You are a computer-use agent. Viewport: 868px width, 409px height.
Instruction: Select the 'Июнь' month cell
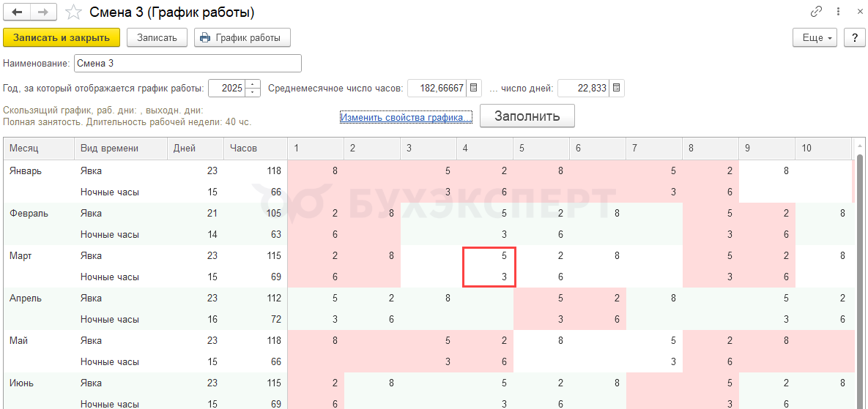(x=40, y=383)
